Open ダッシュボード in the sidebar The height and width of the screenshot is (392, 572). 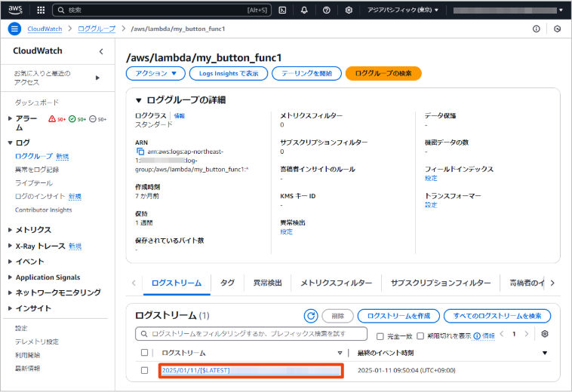coord(36,103)
